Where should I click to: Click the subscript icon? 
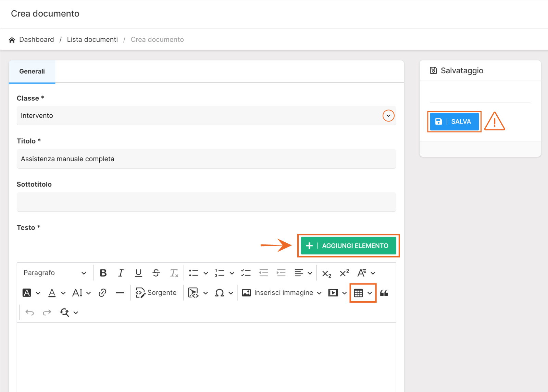[326, 273]
